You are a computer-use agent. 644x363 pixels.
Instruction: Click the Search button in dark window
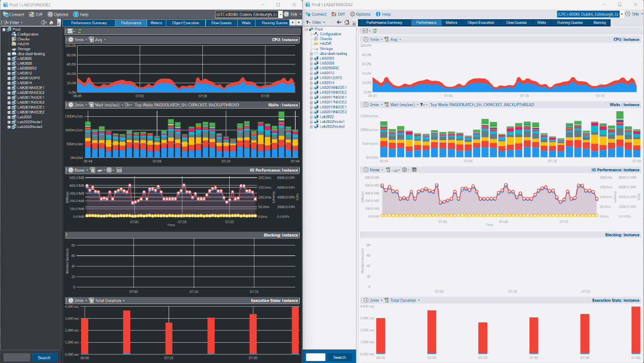click(45, 357)
